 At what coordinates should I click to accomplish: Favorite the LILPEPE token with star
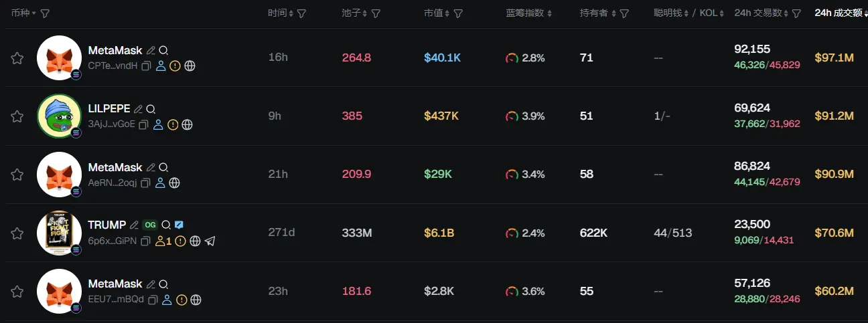17,116
